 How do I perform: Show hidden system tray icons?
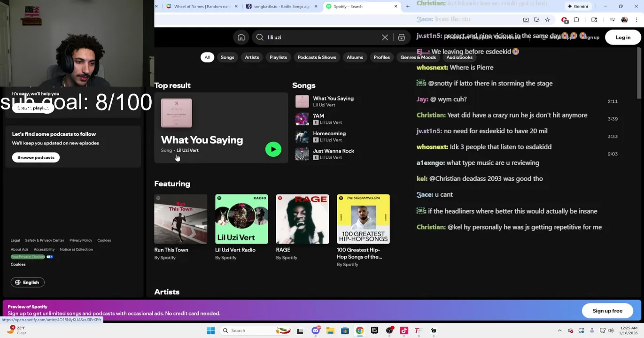click(x=559, y=331)
